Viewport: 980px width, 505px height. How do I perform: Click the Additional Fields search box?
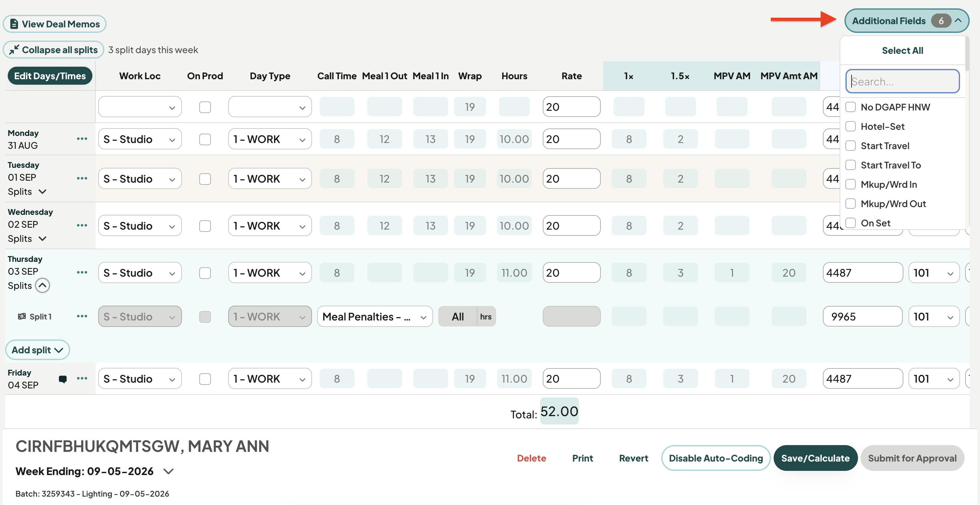pyautogui.click(x=902, y=81)
